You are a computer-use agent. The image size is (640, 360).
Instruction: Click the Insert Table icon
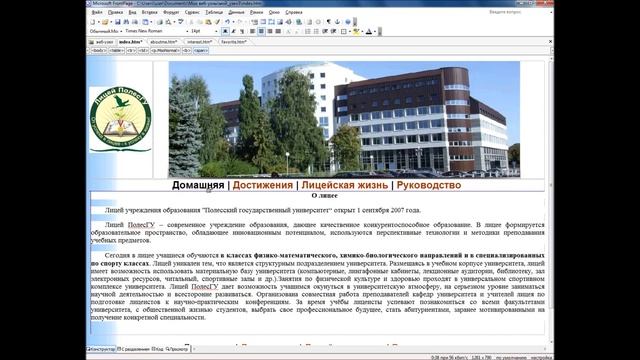coord(263,22)
